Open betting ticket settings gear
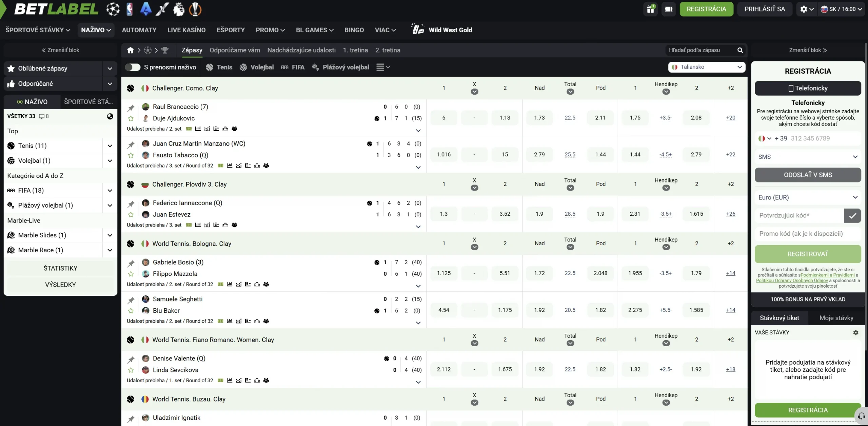The image size is (868, 426). [x=856, y=332]
